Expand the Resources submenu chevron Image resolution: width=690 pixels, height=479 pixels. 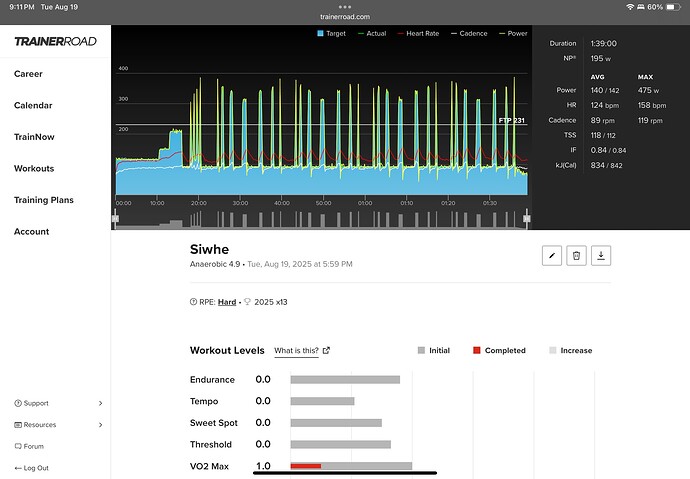tap(100, 425)
